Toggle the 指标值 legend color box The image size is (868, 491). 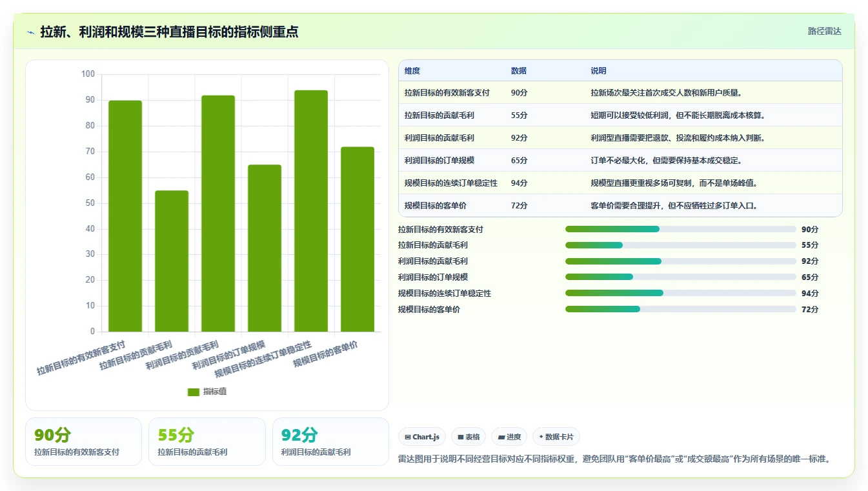(x=194, y=392)
